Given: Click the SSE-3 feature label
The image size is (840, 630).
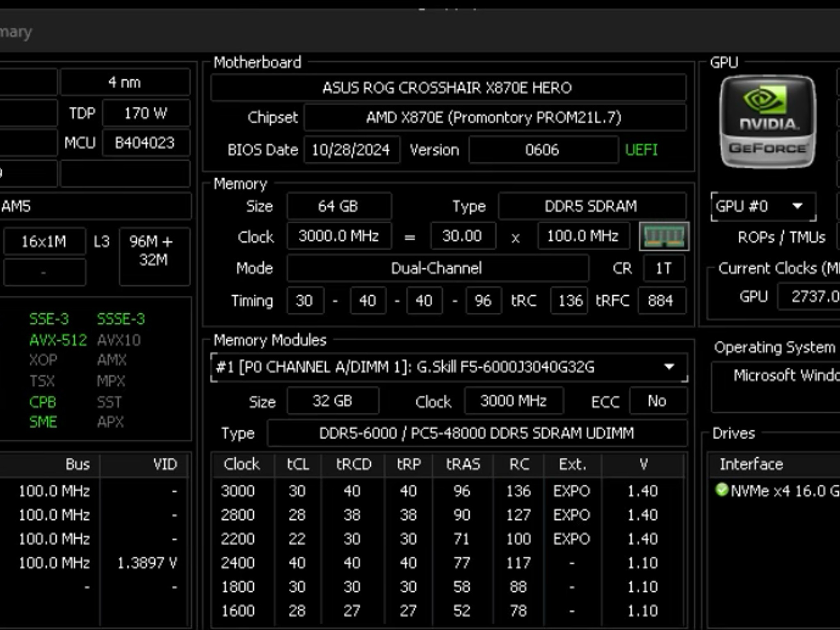Looking at the screenshot, I should point(49,319).
